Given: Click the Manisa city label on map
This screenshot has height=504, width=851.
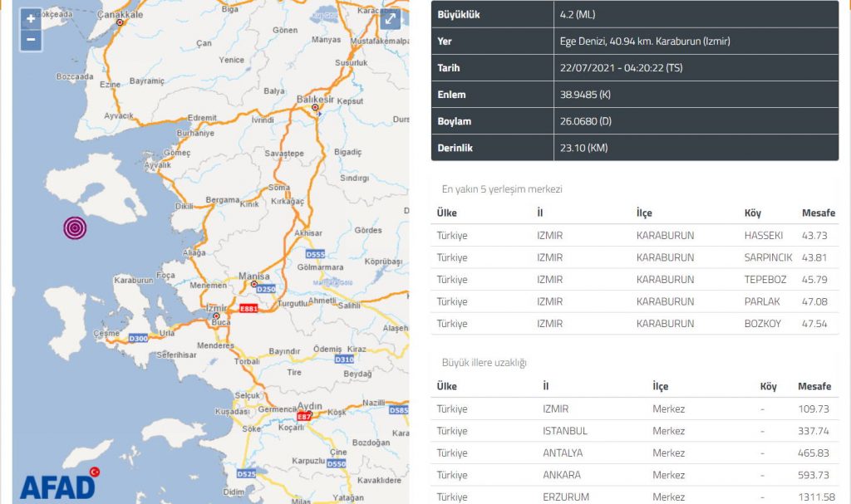Looking at the screenshot, I should coord(254,276).
